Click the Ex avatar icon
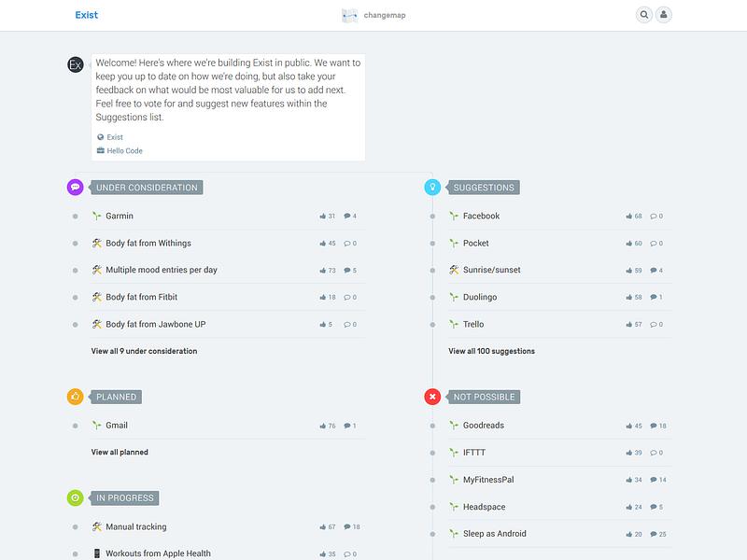The width and height of the screenshot is (747, 560). pyautogui.click(x=76, y=64)
